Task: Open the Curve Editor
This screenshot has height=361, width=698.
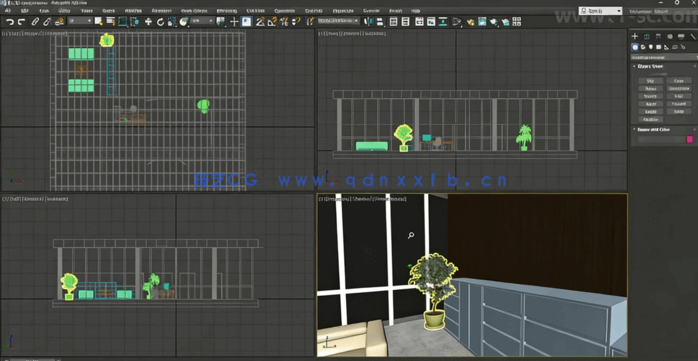Action: [x=431, y=21]
